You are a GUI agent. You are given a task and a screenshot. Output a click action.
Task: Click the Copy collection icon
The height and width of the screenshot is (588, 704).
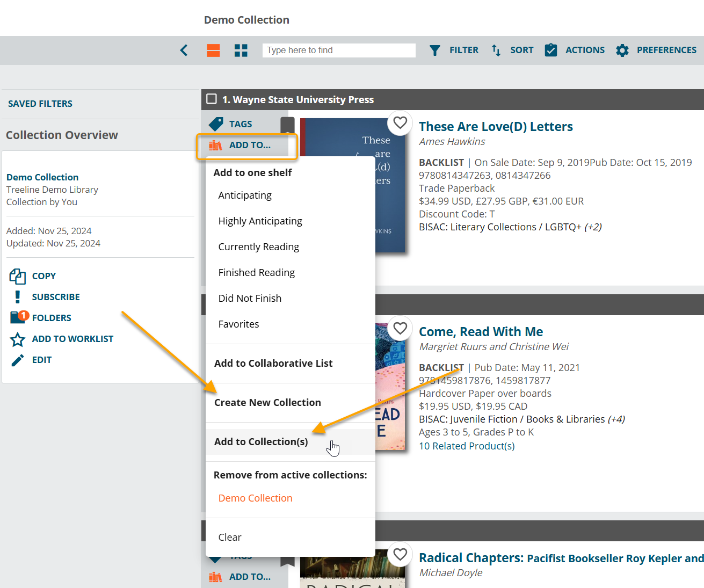point(18,276)
